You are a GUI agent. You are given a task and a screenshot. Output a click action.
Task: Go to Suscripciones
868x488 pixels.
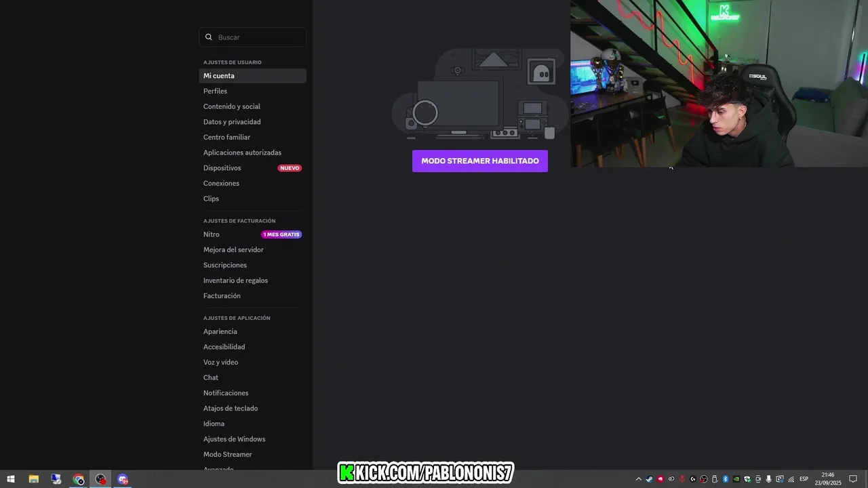click(252, 265)
